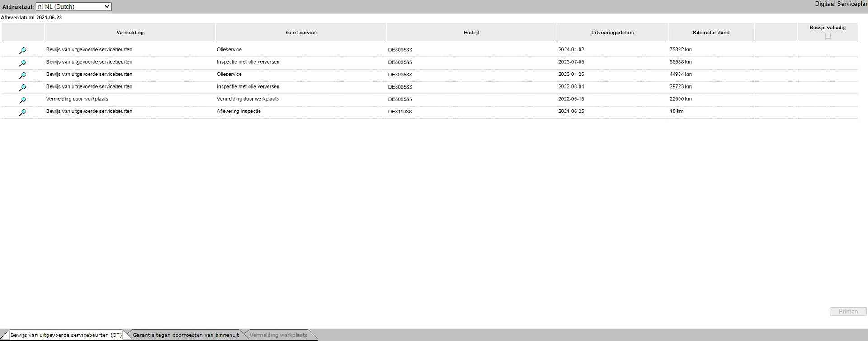Open the Afdruktaal language dropdown
The width and height of the screenshot is (868, 341).
coord(73,7)
